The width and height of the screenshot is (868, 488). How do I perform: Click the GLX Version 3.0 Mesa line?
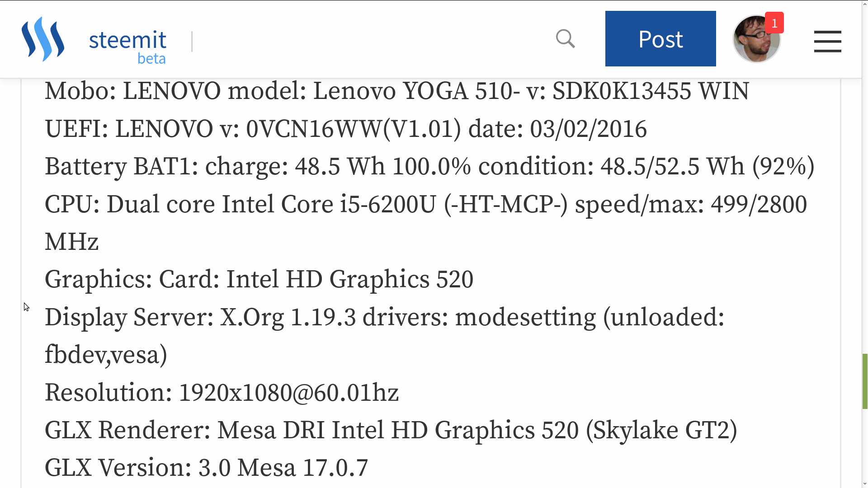point(207,468)
